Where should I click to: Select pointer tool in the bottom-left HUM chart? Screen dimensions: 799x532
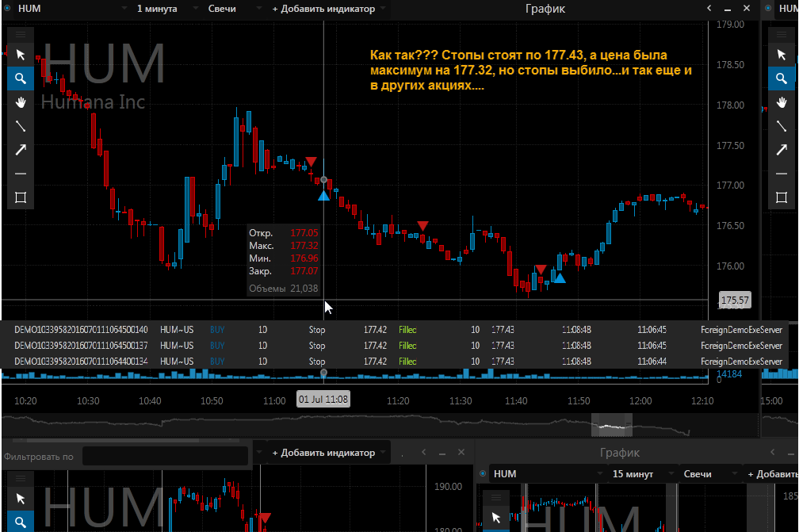[x=21, y=499]
